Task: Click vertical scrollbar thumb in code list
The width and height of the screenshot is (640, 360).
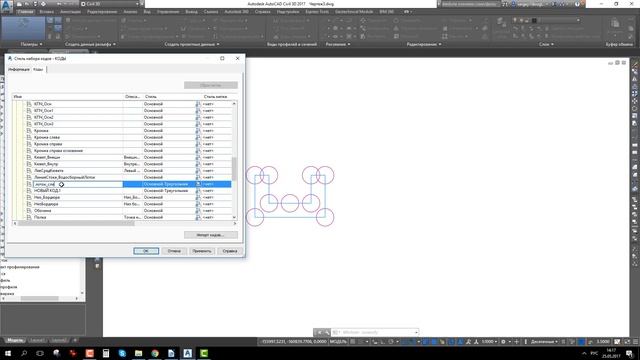Action: tap(234, 169)
